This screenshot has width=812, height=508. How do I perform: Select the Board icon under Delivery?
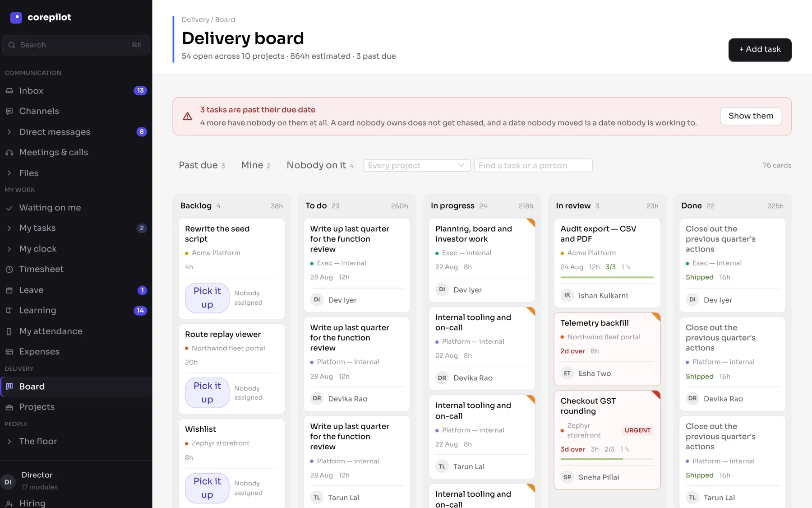click(9, 387)
